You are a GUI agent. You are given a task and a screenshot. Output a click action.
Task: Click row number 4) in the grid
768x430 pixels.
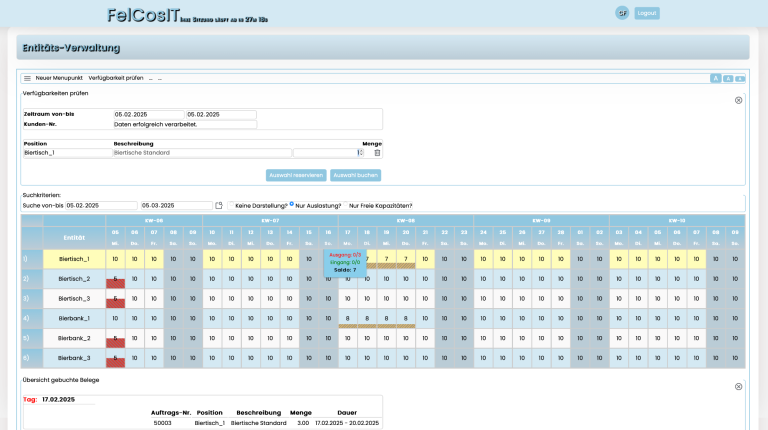pyautogui.click(x=32, y=318)
